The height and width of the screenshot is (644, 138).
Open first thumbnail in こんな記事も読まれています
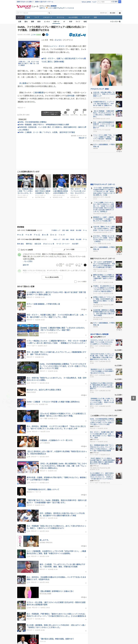coord(26,181)
